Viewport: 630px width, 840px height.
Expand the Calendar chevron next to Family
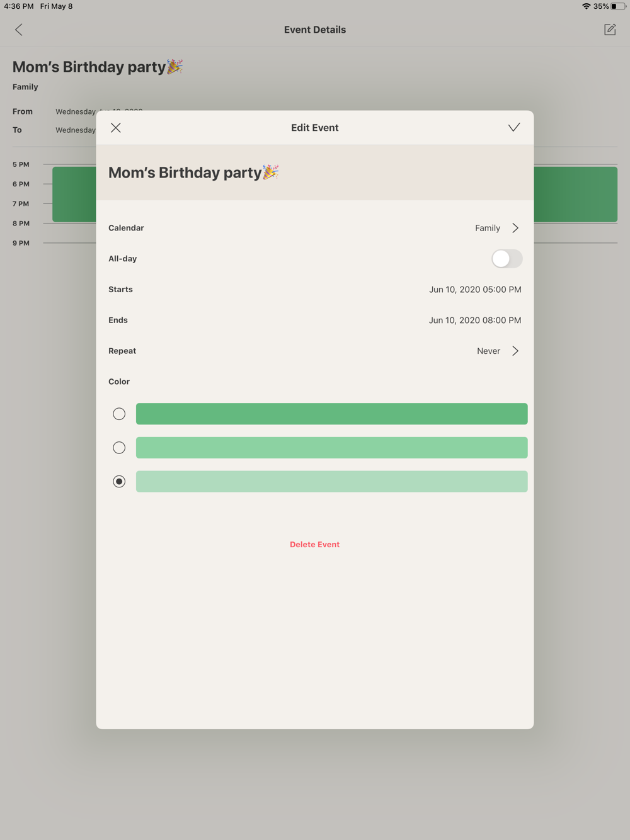click(x=515, y=228)
